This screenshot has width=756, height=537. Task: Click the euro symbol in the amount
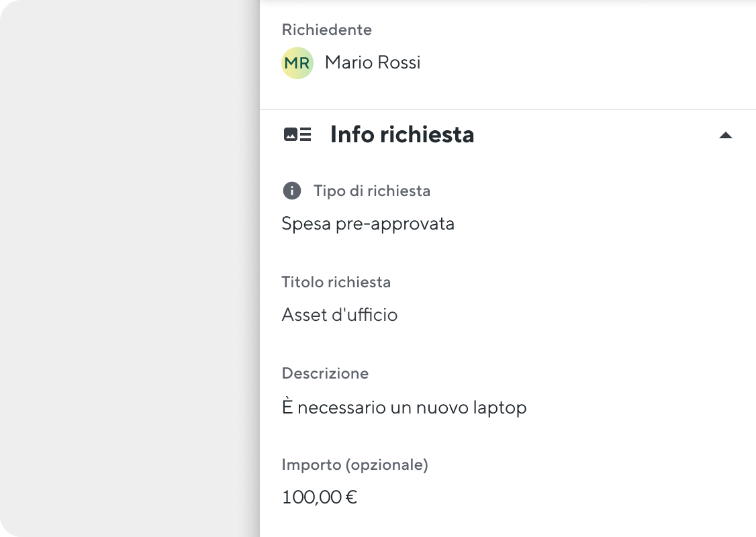[x=352, y=497]
